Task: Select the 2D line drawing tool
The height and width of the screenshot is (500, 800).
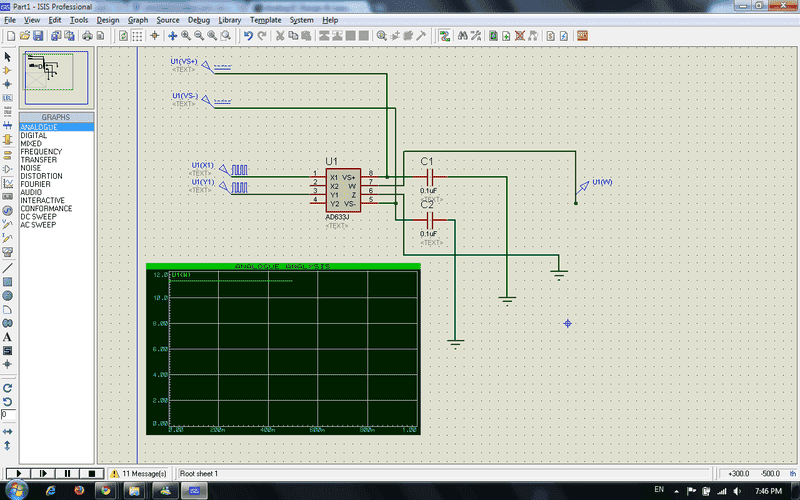Action: [7, 268]
